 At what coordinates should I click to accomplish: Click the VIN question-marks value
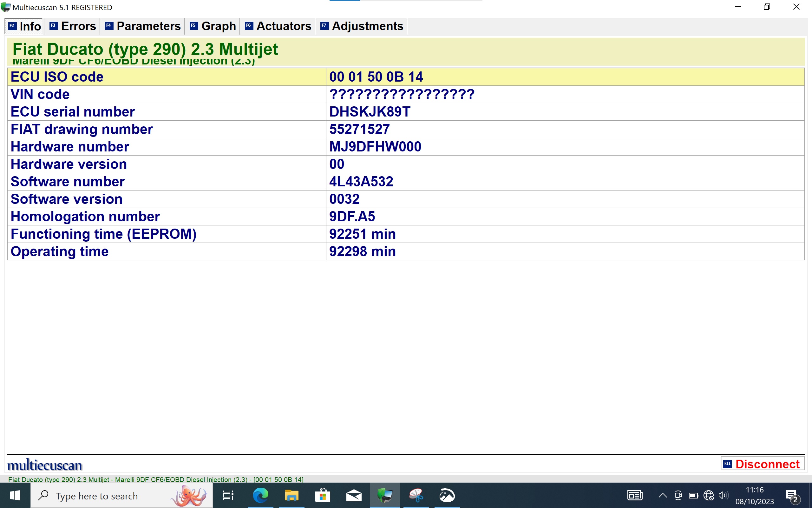pyautogui.click(x=402, y=94)
